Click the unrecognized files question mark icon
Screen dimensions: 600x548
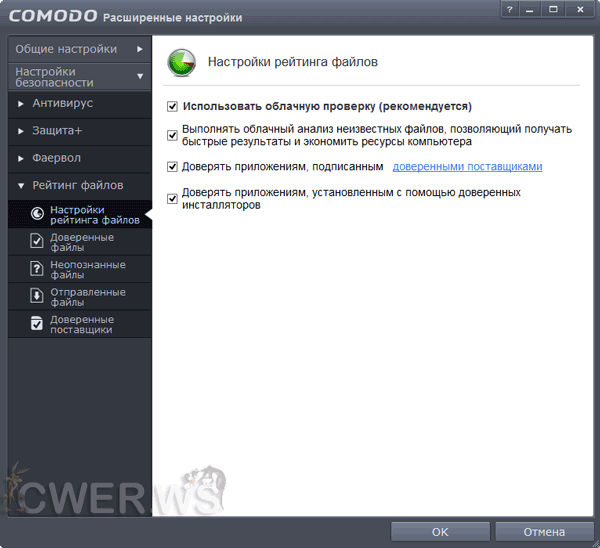point(37,269)
